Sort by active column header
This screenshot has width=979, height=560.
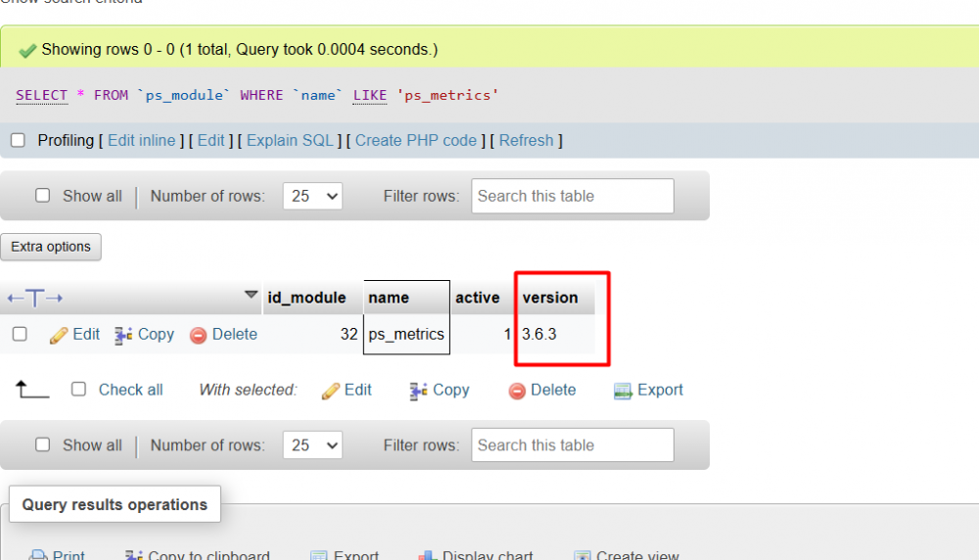(x=478, y=298)
